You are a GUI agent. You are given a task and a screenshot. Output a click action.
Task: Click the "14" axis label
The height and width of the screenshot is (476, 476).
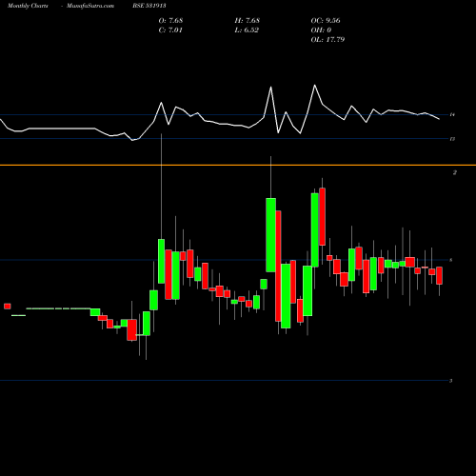click(x=452, y=114)
